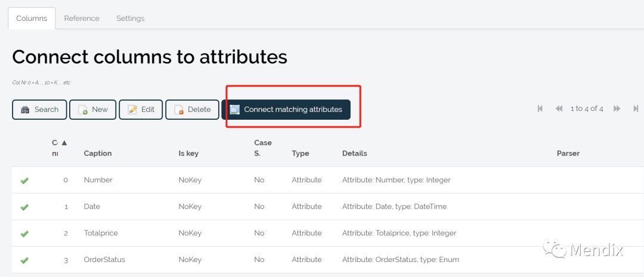Click 'Attribute: Totalprice, type: Integer' details
The height and width of the screenshot is (277, 644).
[x=399, y=233]
